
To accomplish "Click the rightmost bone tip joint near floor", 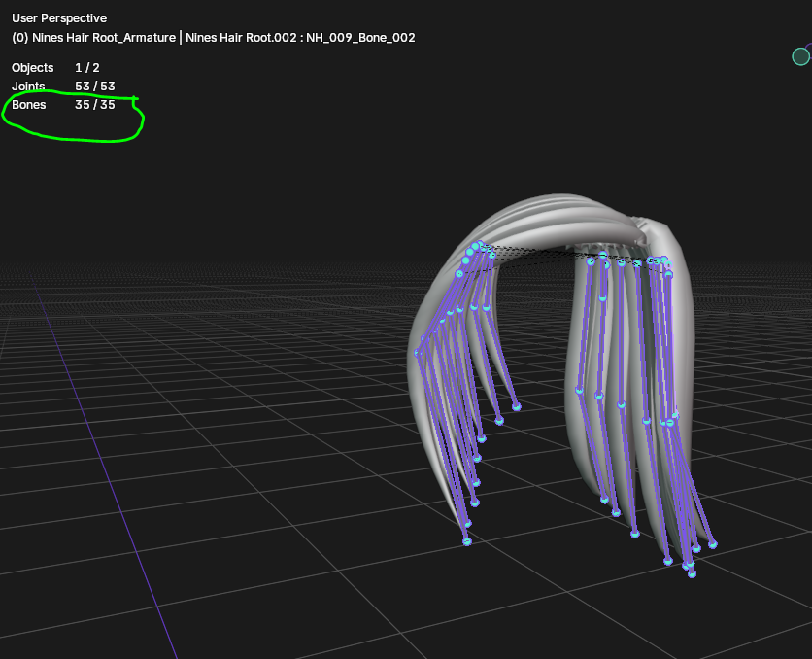I will (713, 544).
